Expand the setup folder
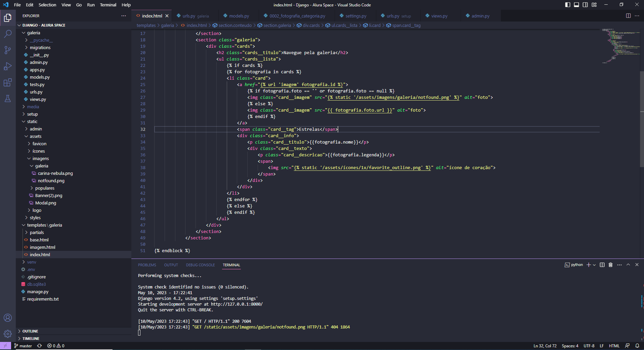644x350 pixels. pyautogui.click(x=74, y=114)
